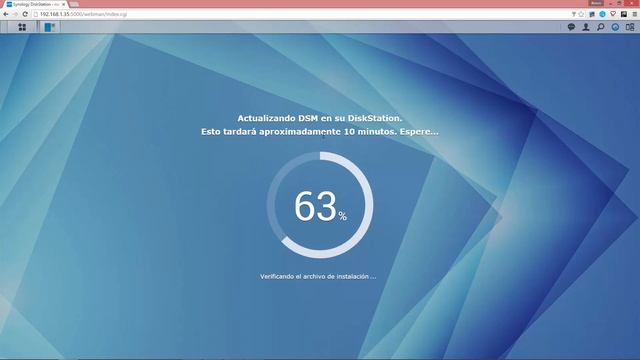Go back with browser back arrow

click(x=6, y=14)
